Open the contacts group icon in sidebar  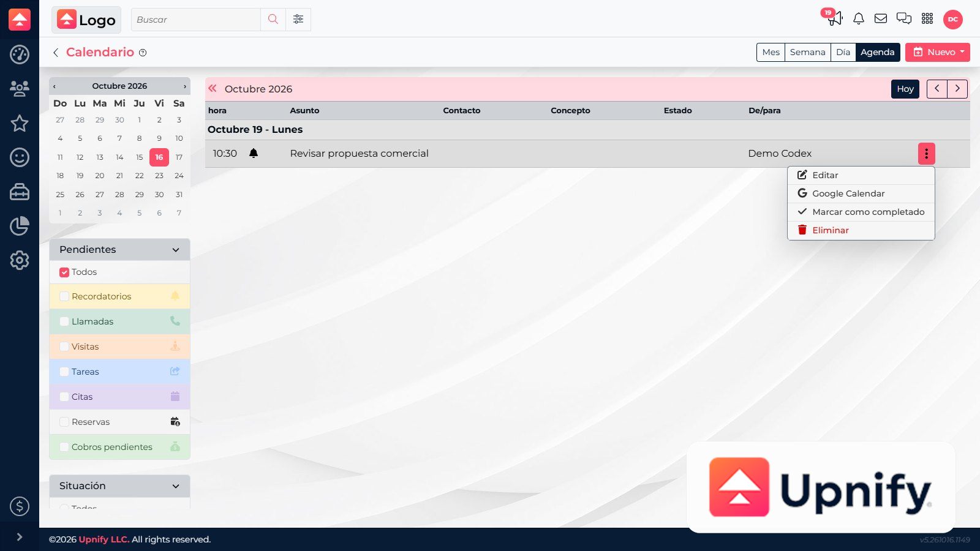coord(20,89)
